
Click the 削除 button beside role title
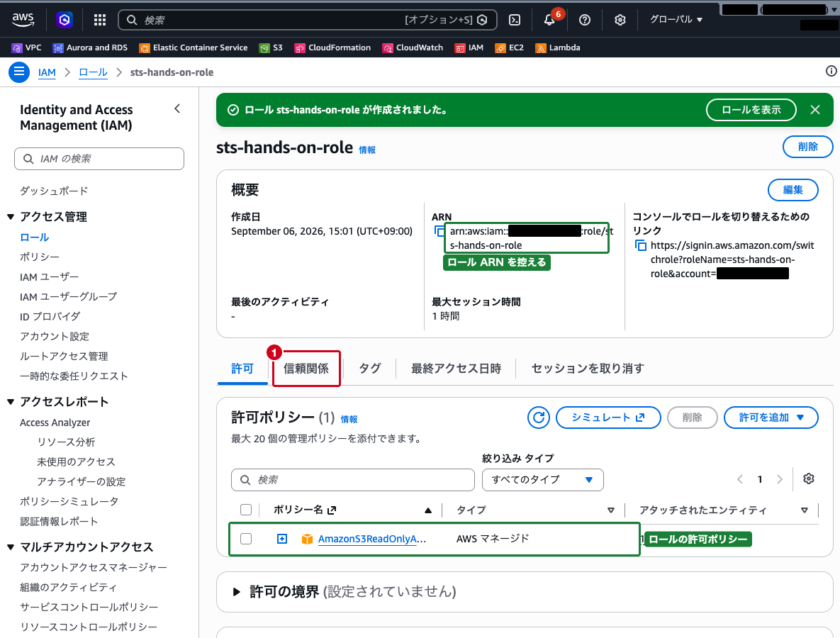(807, 147)
